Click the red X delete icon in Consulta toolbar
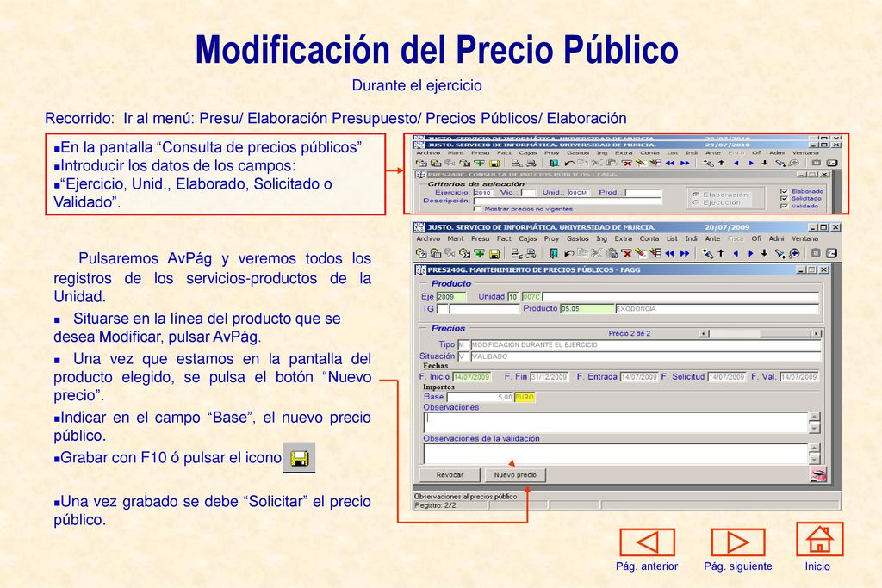Image resolution: width=882 pixels, height=588 pixels. [627, 163]
